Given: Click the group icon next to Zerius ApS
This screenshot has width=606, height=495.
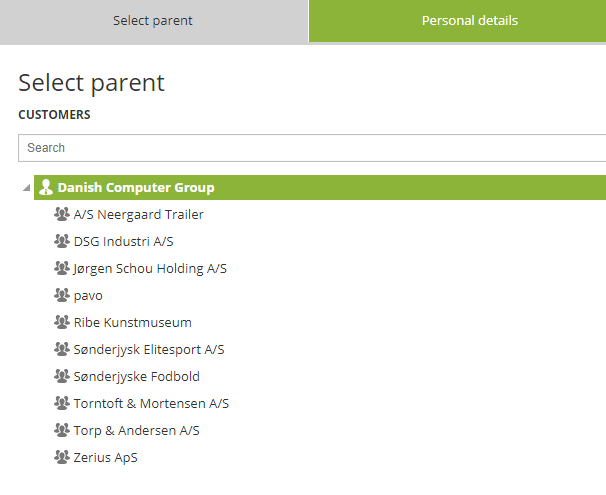Looking at the screenshot, I should 62,457.
